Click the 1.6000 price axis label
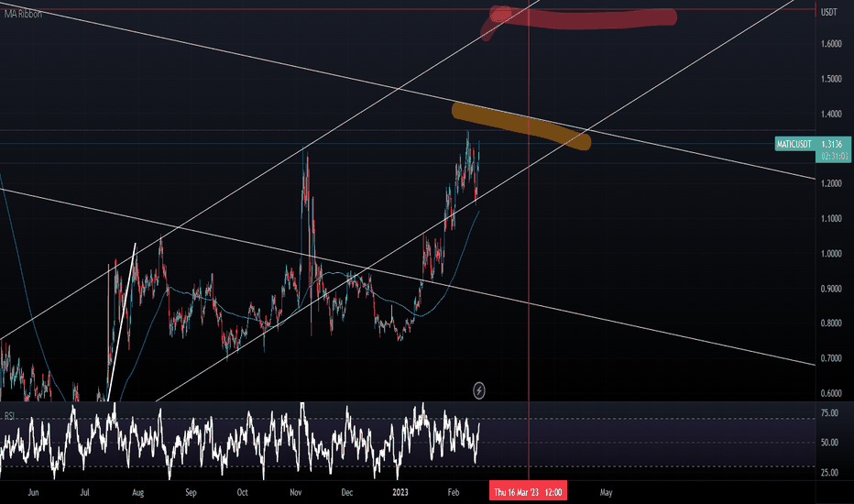The height and width of the screenshot is (504, 854). (x=832, y=44)
